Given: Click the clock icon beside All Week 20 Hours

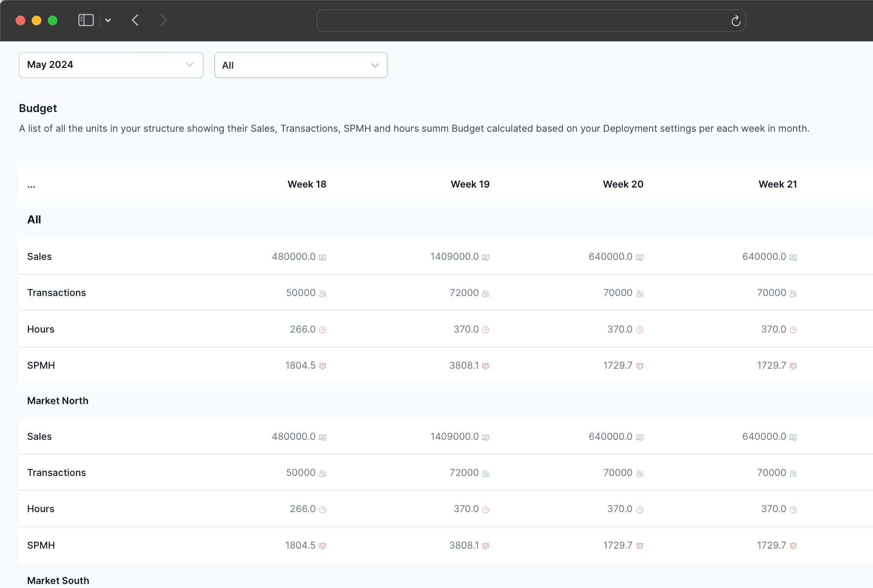Looking at the screenshot, I should [640, 330].
